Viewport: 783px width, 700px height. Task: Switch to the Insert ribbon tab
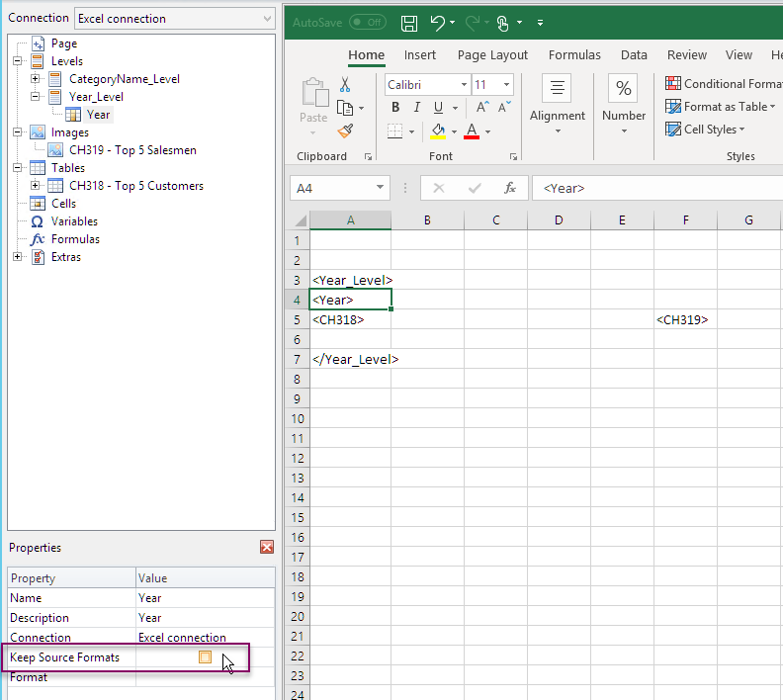pyautogui.click(x=420, y=55)
